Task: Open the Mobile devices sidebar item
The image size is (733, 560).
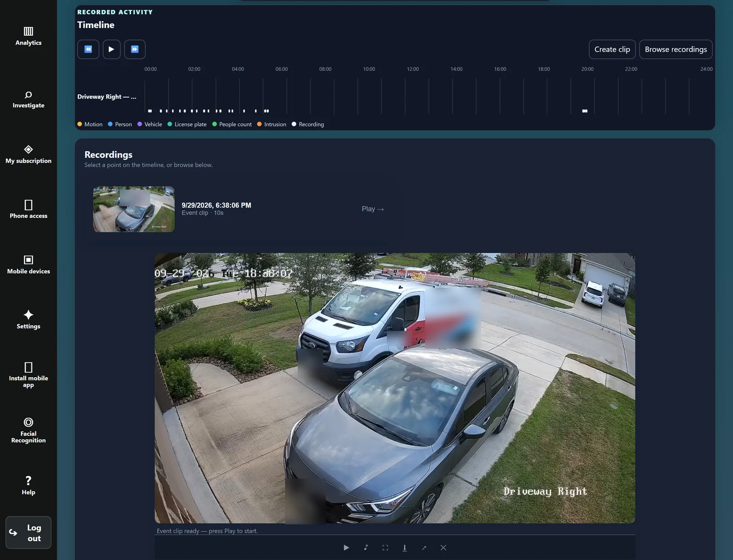Action: pos(28,265)
